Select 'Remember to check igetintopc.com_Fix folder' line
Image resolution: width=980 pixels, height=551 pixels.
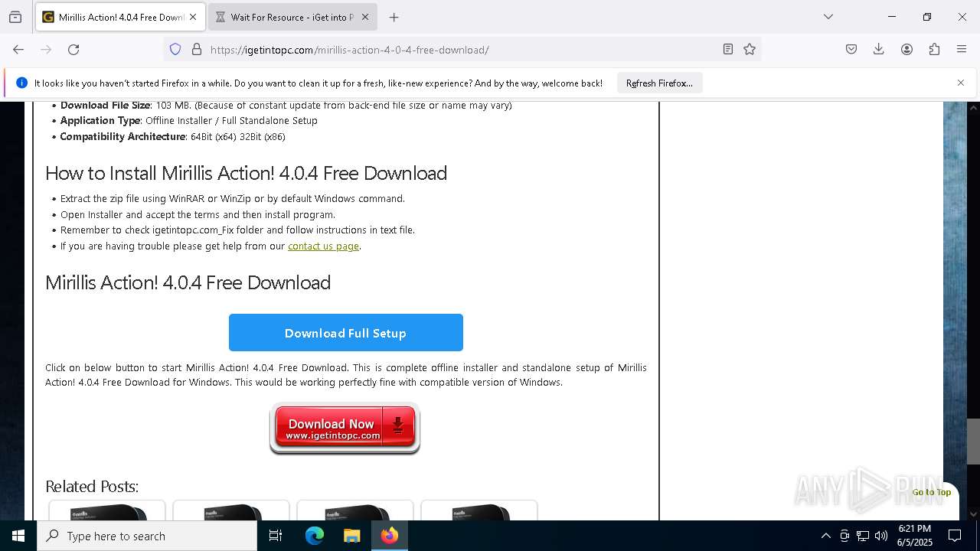pos(237,230)
